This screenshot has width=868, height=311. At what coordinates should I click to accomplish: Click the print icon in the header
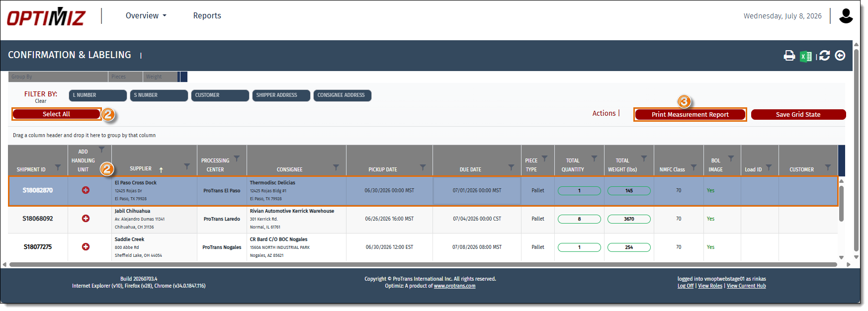pyautogui.click(x=789, y=56)
